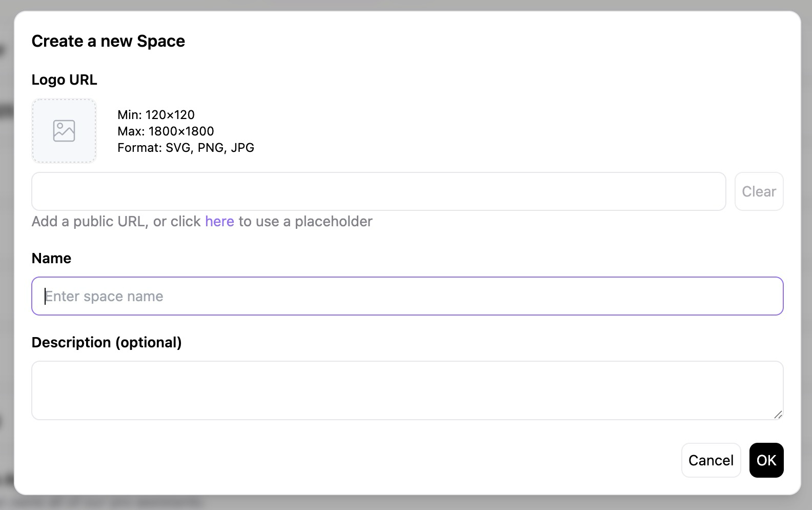The image size is (812, 510).
Task: Follow the "here" placeholder link
Action: point(219,221)
